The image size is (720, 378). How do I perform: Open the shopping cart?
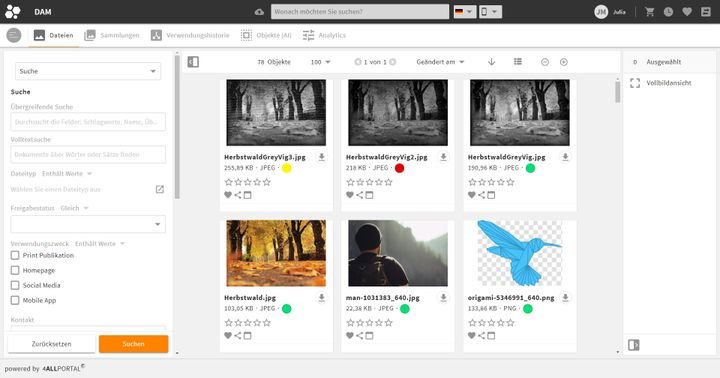649,12
